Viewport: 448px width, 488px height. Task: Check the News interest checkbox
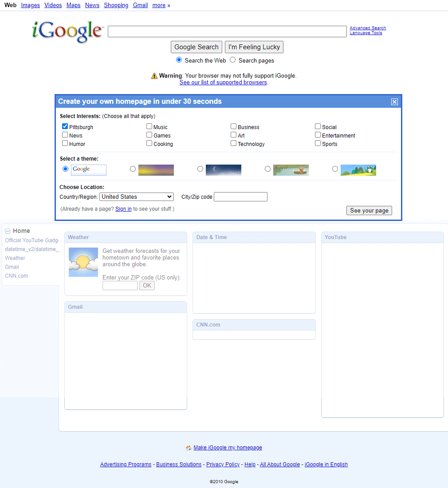coord(65,135)
